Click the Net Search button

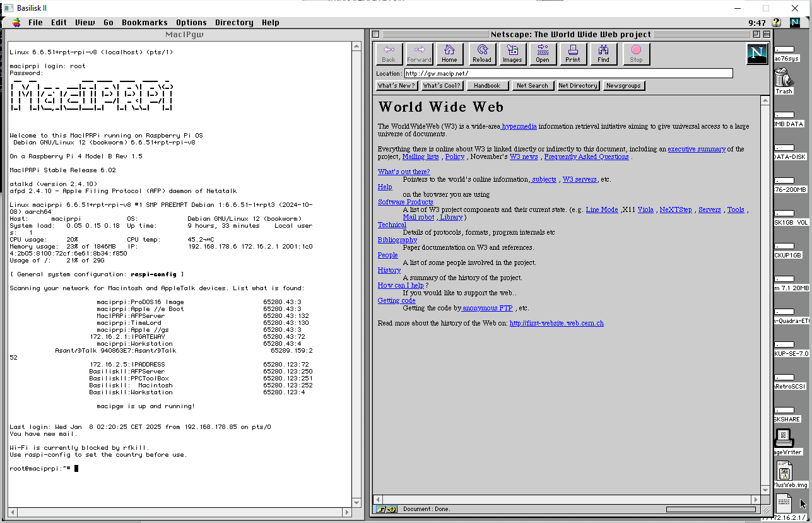point(532,86)
